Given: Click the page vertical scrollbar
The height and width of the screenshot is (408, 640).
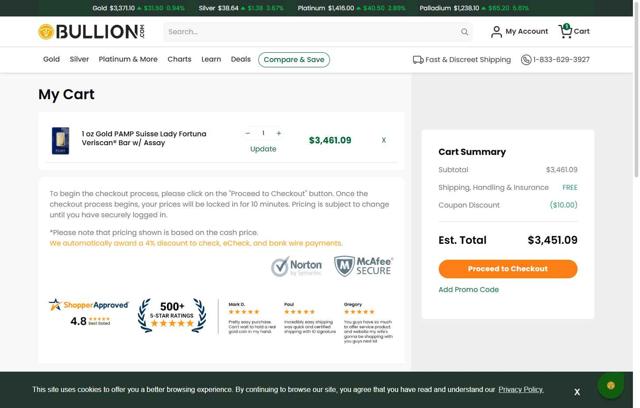Looking at the screenshot, I should pos(636,89).
